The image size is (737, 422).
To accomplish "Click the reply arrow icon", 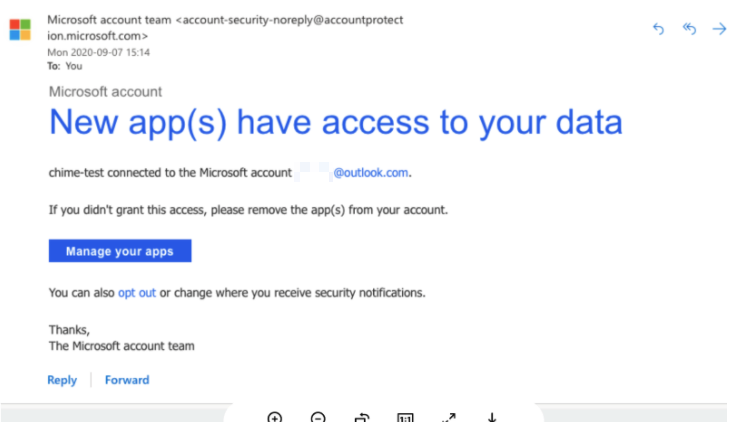I will 658,29.
